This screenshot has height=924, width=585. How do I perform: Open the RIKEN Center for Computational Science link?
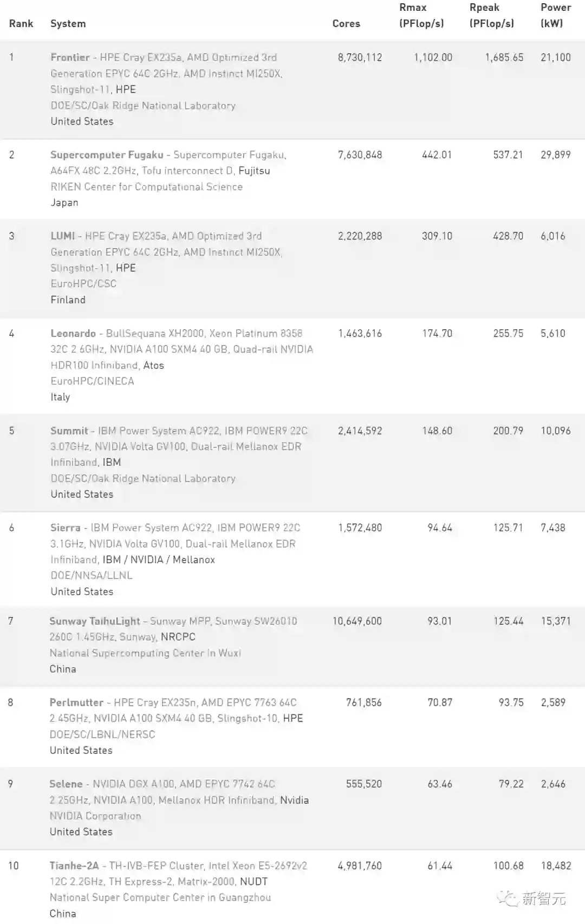[x=146, y=187]
